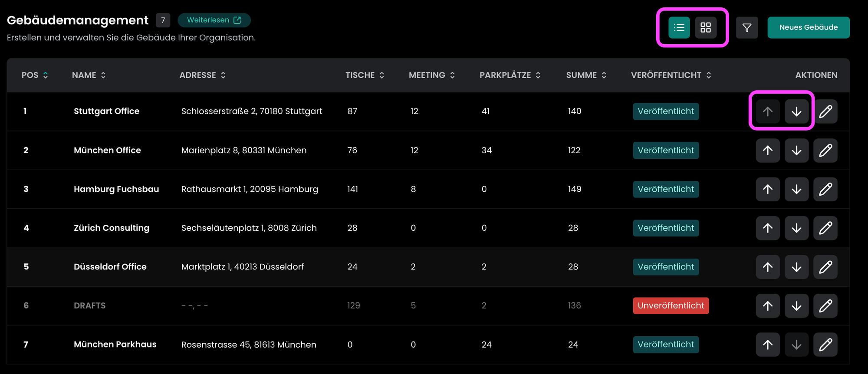
Task: Move Stuttgart Office down one position
Action: (796, 112)
